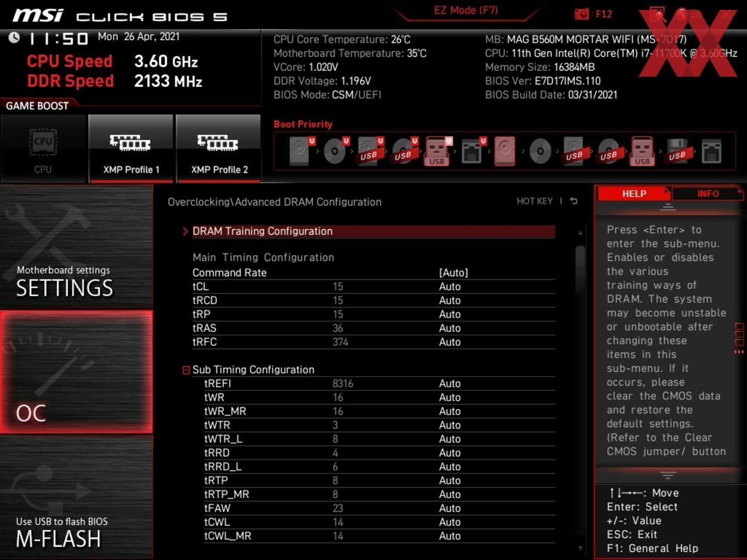Select the tRCD Auto value field
Image resolution: width=747 pixels, height=560 pixels.
449,300
